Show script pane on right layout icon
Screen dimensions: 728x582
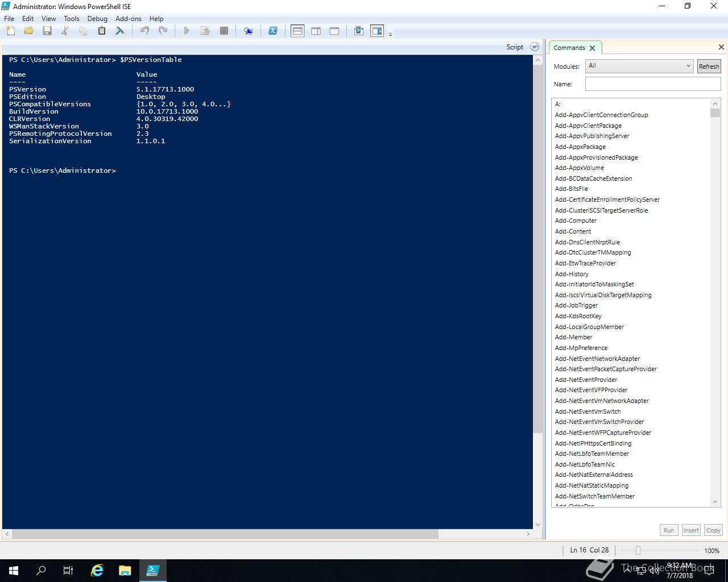(x=316, y=31)
